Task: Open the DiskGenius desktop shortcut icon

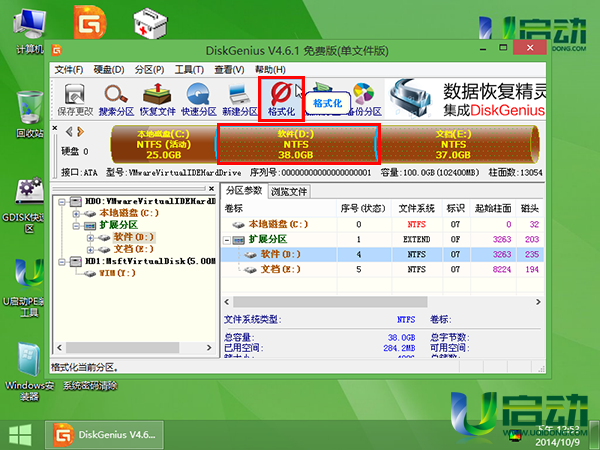Action: click(90, 22)
